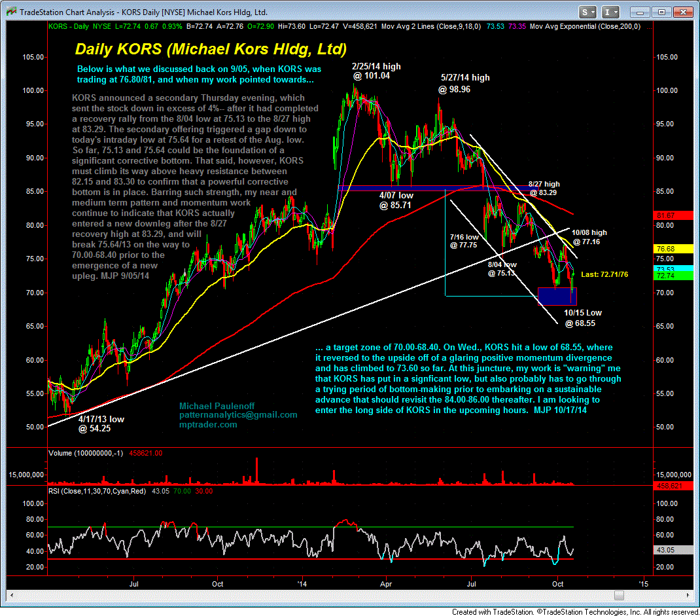Viewport: 700px width, 616px height.
Task: Click the "Created with TradeStation" copyright text
Action: click(x=575, y=611)
